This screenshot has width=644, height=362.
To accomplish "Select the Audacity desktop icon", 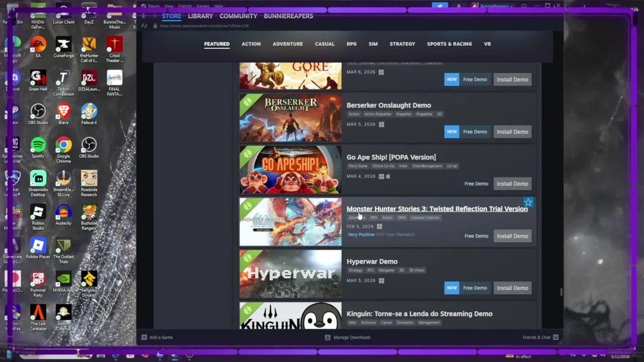I will [63, 215].
